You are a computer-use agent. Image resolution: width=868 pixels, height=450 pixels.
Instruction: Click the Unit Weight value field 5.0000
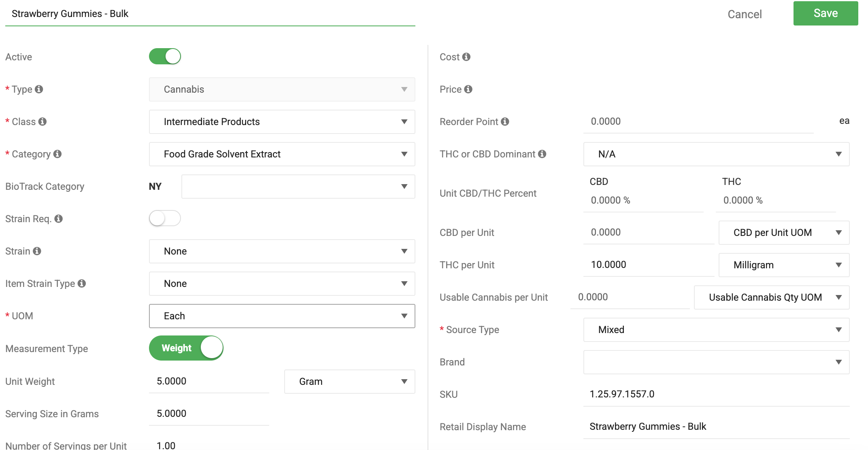(x=209, y=381)
